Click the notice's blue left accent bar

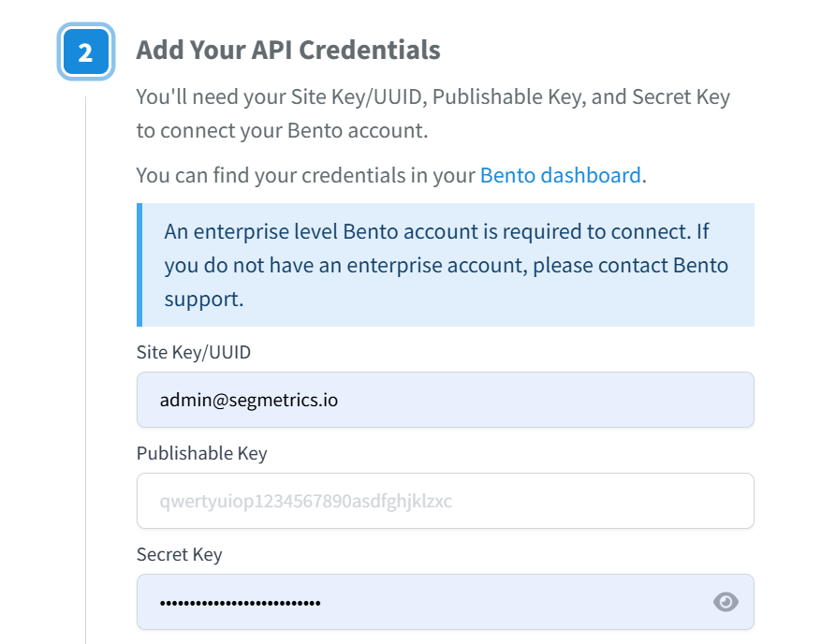click(139, 265)
